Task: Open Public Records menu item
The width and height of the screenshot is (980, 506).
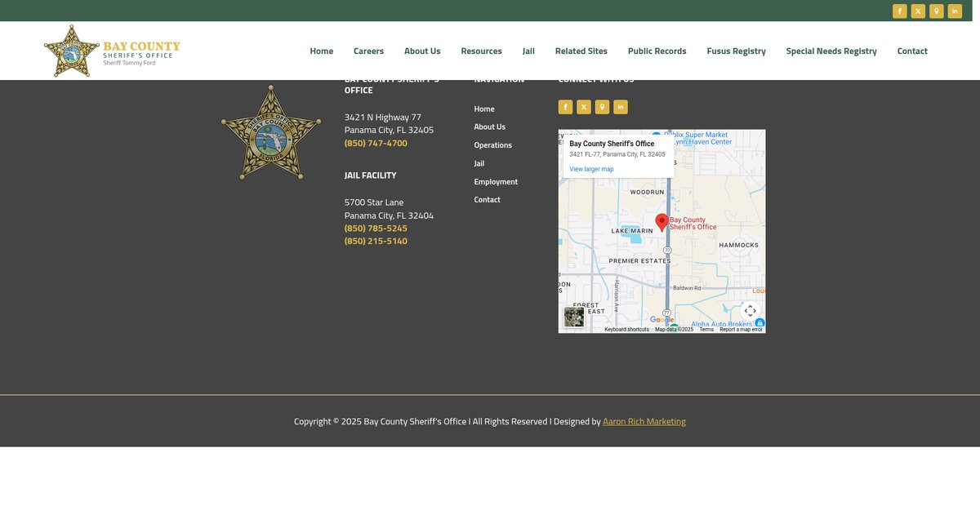Action: (x=657, y=51)
